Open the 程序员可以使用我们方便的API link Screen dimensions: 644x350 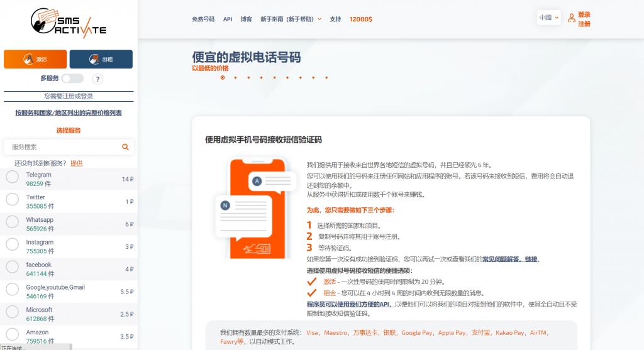tap(350, 305)
